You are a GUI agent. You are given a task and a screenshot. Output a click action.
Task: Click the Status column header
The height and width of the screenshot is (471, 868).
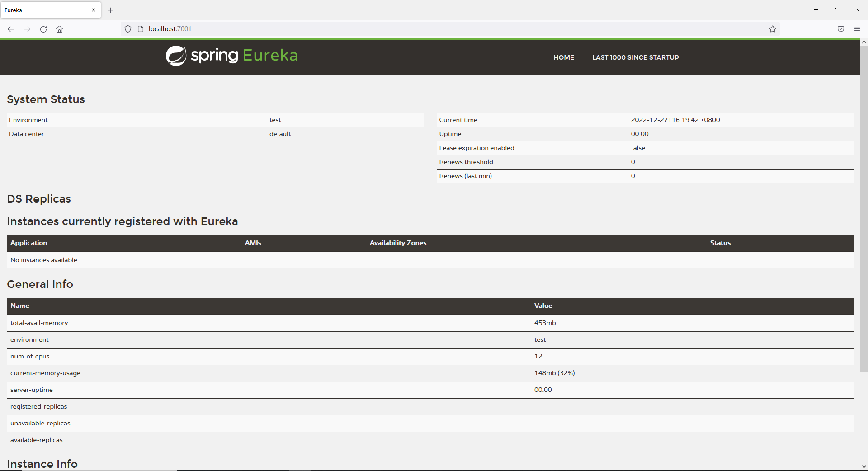[720, 243]
